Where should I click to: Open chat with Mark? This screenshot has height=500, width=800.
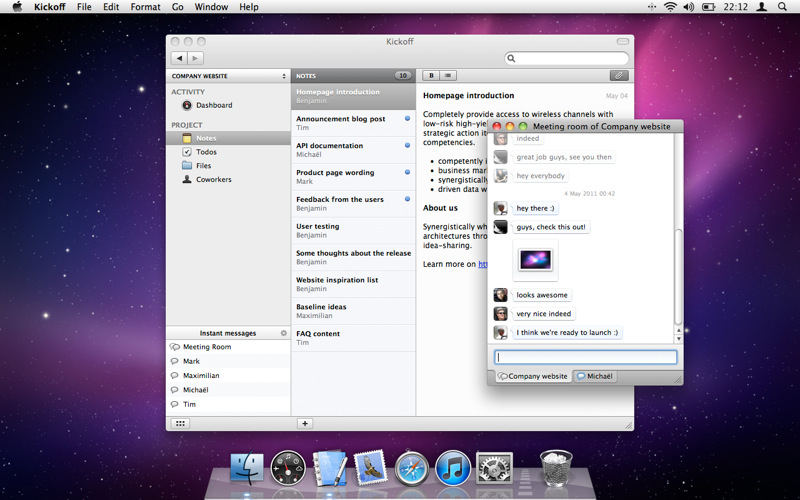[228, 361]
